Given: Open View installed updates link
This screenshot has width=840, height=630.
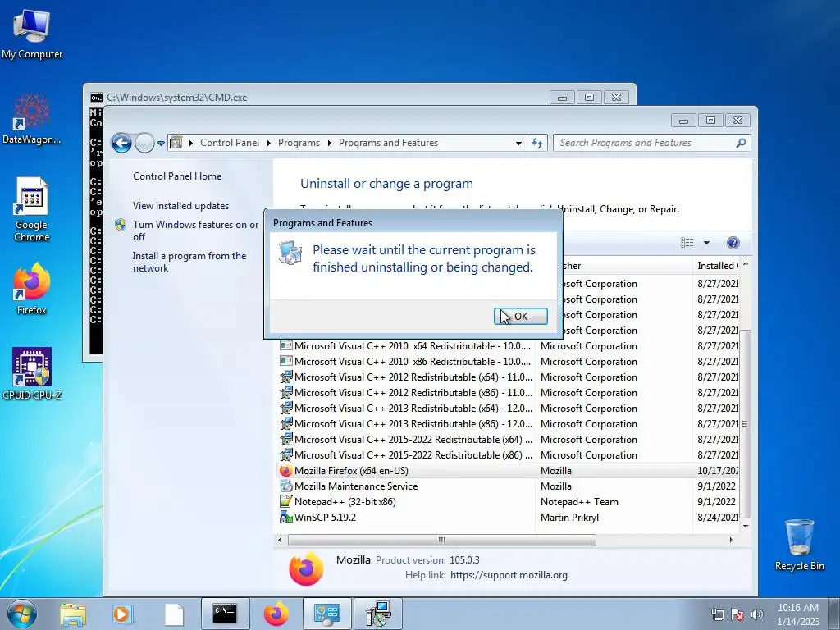Looking at the screenshot, I should tap(180, 206).
